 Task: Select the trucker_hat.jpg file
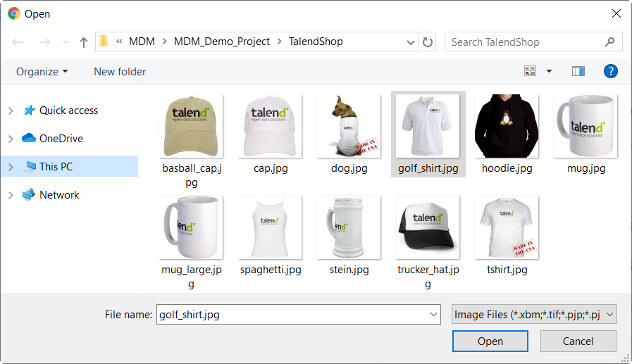[428, 227]
